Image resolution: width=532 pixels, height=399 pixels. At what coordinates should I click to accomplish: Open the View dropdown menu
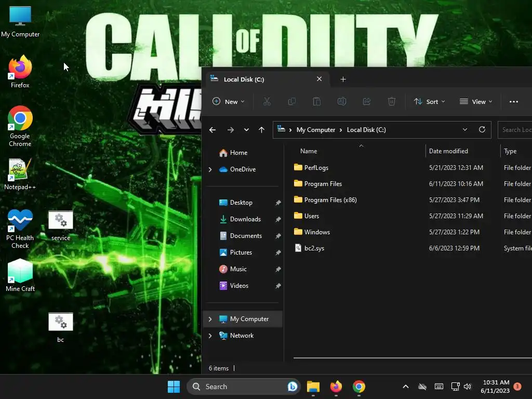[x=476, y=101]
